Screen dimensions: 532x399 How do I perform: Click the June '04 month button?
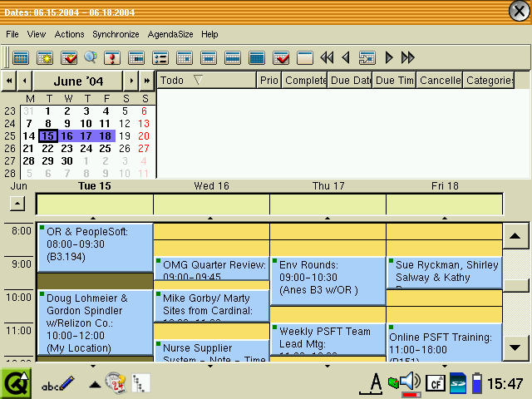click(78, 81)
